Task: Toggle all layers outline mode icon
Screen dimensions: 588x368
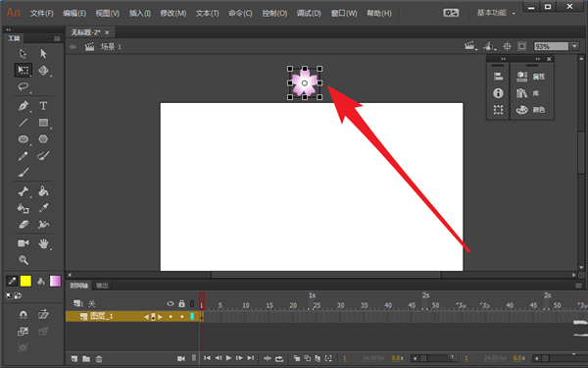Action: tap(192, 303)
